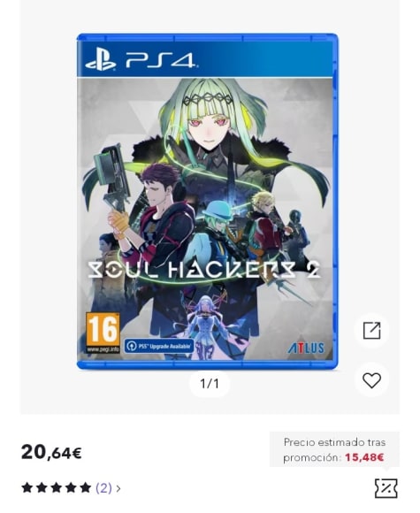Click the third rating star
Image resolution: width=420 pixels, height=513 pixels.
click(x=57, y=488)
